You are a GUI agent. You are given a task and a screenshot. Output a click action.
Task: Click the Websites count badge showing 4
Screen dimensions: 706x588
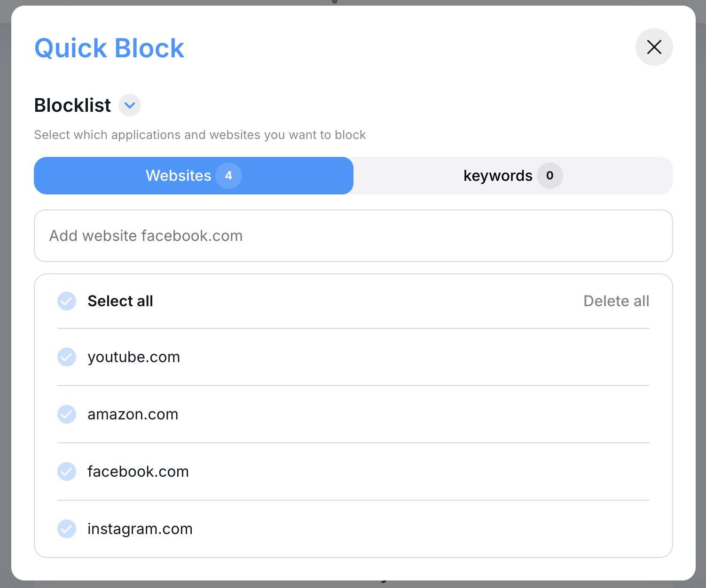pyautogui.click(x=228, y=176)
